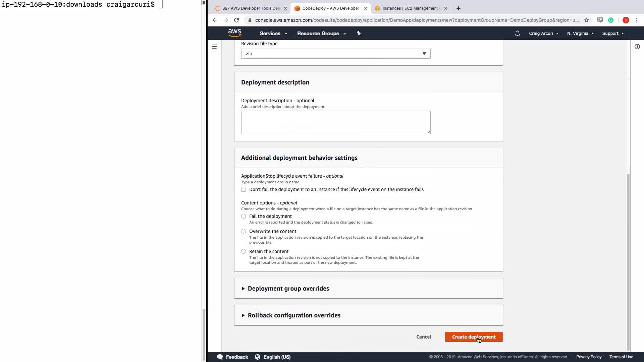Click the Cancel button

click(x=424, y=337)
